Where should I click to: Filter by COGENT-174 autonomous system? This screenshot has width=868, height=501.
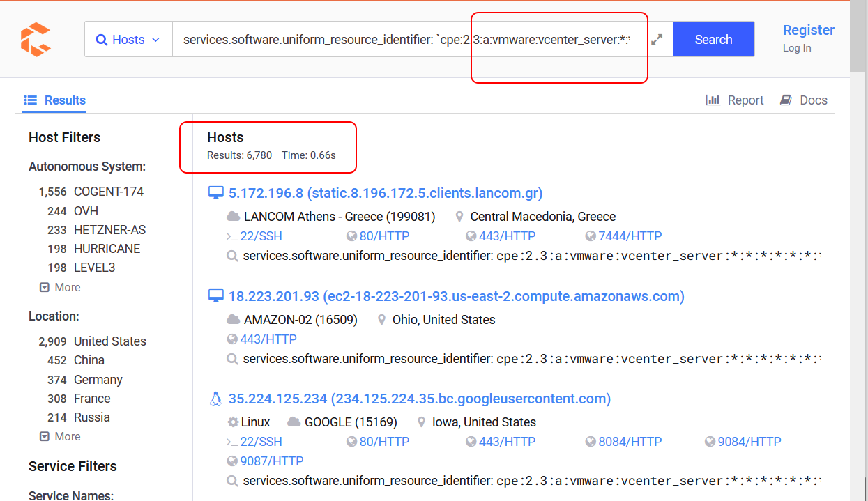pos(109,192)
